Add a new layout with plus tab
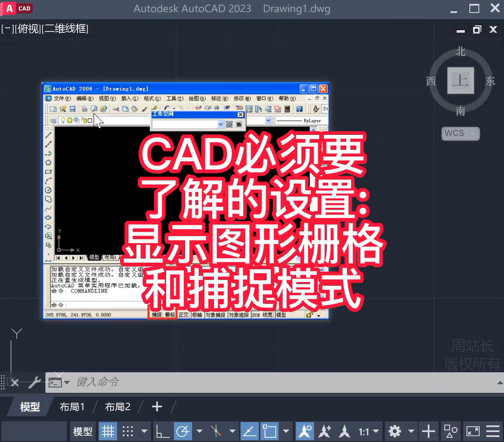The width and height of the screenshot is (504, 442). [x=157, y=407]
